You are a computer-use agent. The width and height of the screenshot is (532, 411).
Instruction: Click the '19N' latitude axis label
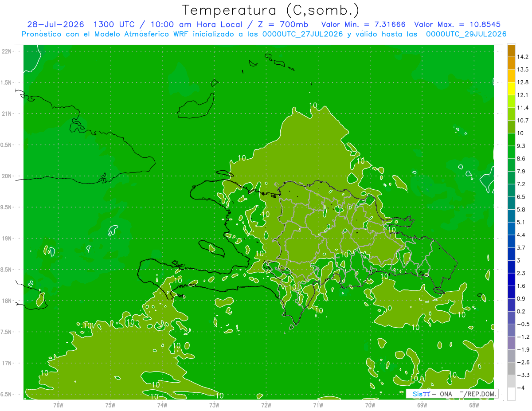pos(7,239)
